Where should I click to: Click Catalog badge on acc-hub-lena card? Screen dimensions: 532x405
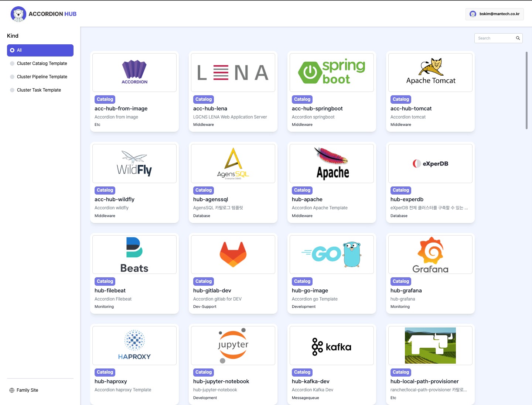pyautogui.click(x=204, y=99)
